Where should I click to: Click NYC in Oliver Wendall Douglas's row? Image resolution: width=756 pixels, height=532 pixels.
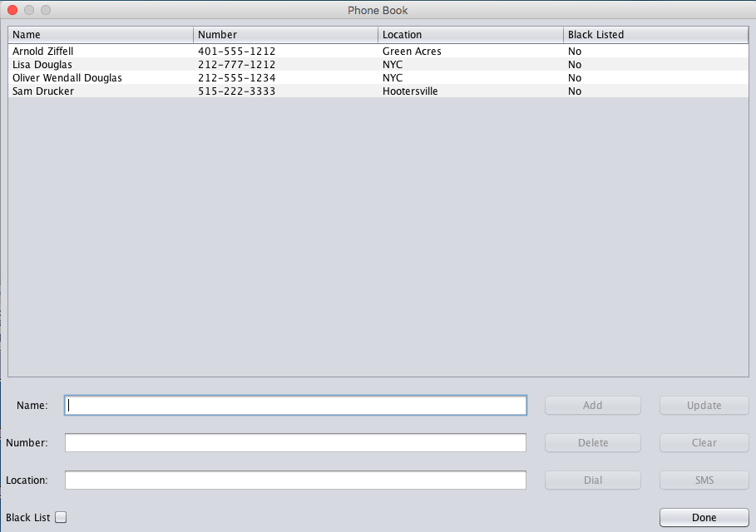tap(393, 77)
